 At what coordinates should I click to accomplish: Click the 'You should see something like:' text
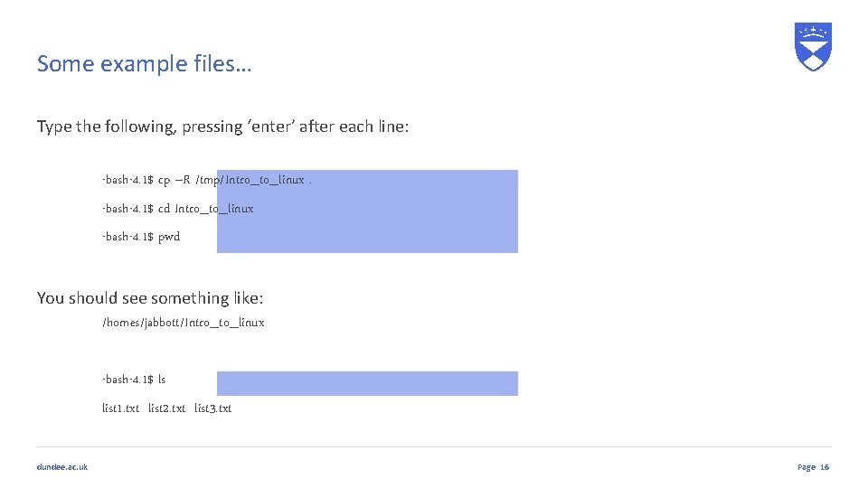(150, 298)
